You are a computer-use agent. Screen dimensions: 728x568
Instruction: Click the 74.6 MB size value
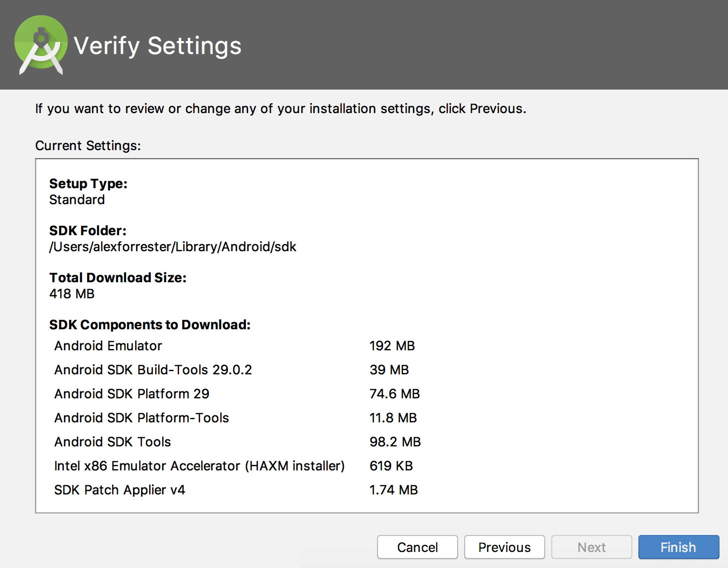click(x=395, y=394)
